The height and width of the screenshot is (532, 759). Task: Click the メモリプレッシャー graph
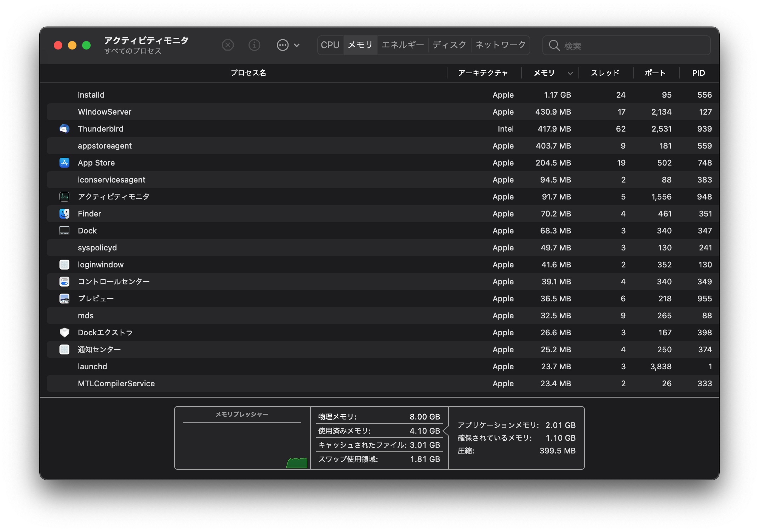tap(242, 438)
